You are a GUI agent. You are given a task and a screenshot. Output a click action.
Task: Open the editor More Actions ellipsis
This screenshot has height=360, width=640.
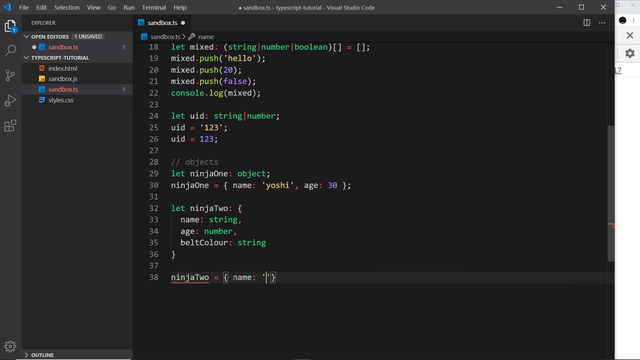coord(602,23)
